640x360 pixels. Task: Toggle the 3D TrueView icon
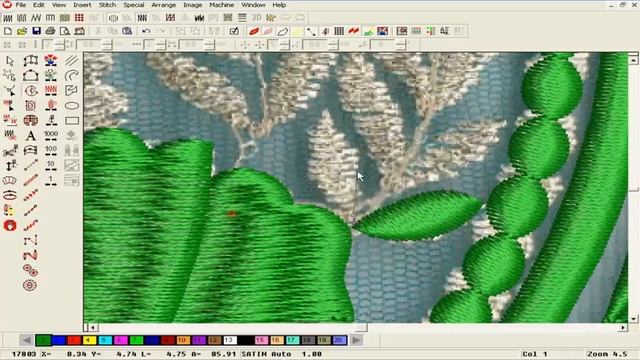coord(256,18)
